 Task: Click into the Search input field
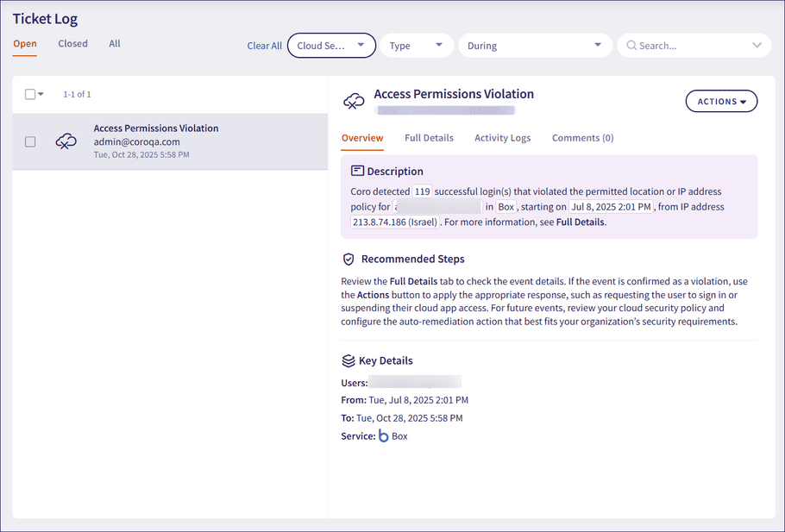[x=690, y=46]
